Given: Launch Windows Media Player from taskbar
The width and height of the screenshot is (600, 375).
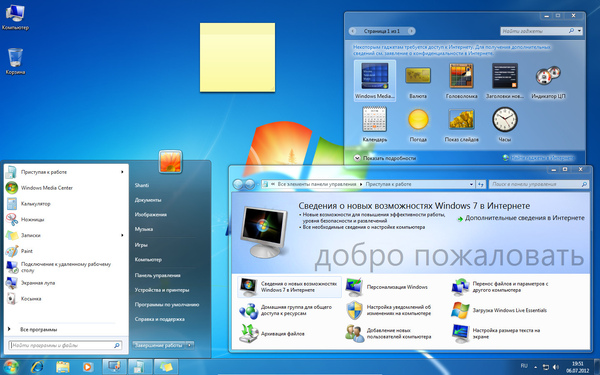Looking at the screenshot, I should [x=88, y=367].
